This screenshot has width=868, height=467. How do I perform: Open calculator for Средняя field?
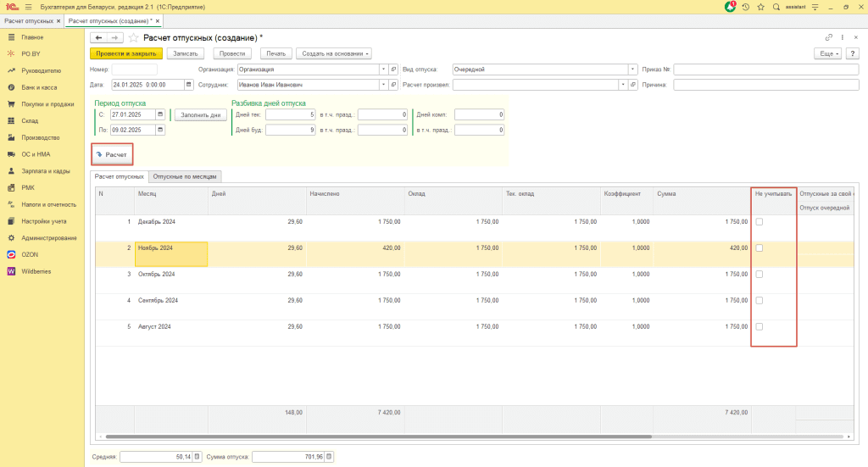click(197, 457)
